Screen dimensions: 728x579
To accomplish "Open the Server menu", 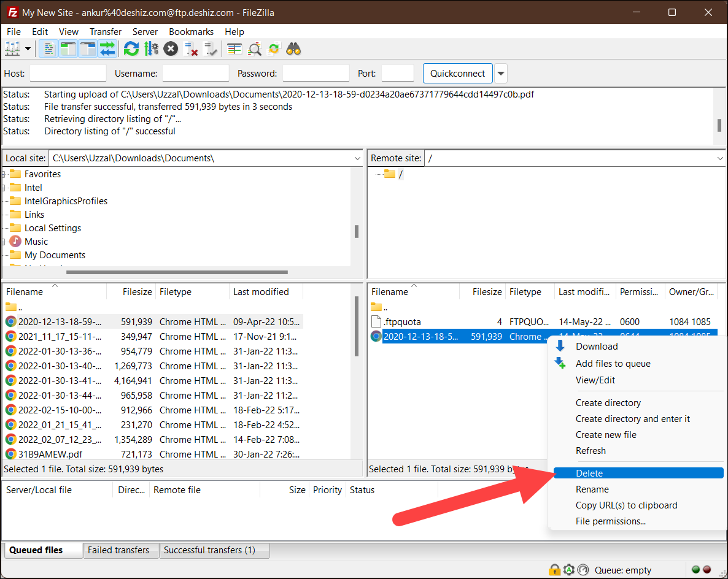I will [x=145, y=31].
